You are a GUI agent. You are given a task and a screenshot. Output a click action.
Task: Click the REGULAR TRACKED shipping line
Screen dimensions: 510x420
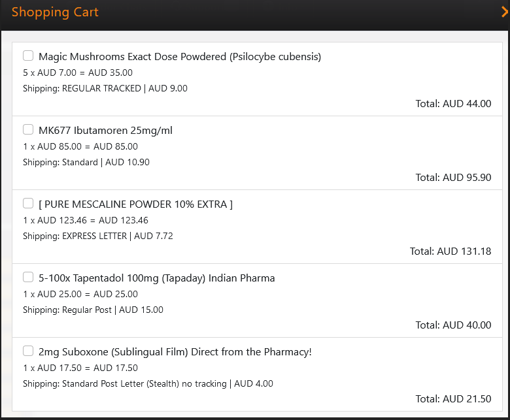(105, 88)
